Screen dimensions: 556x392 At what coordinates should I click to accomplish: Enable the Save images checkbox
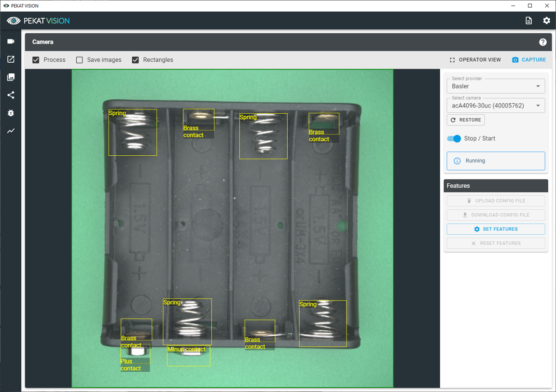[80, 60]
